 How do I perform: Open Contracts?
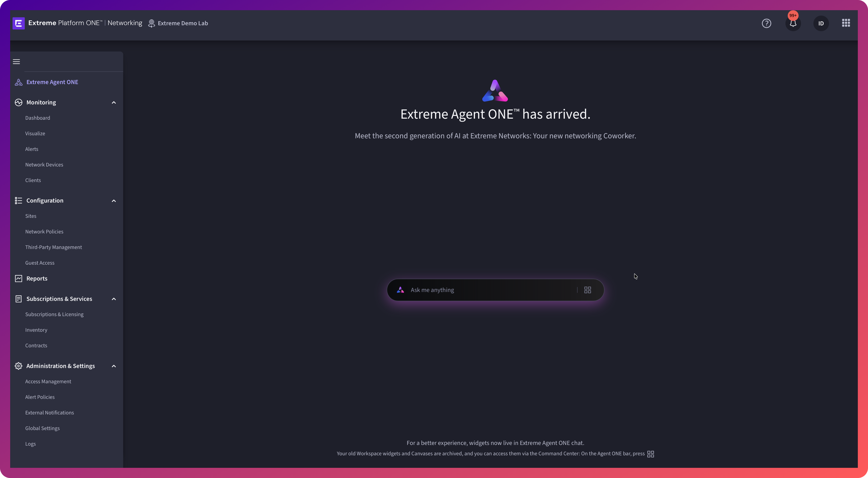point(36,346)
